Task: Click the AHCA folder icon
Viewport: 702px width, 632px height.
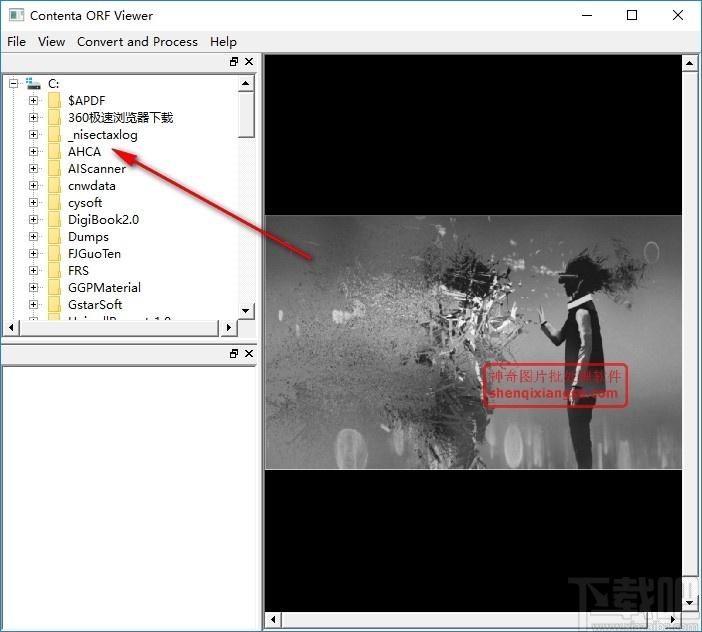Action: [54, 151]
